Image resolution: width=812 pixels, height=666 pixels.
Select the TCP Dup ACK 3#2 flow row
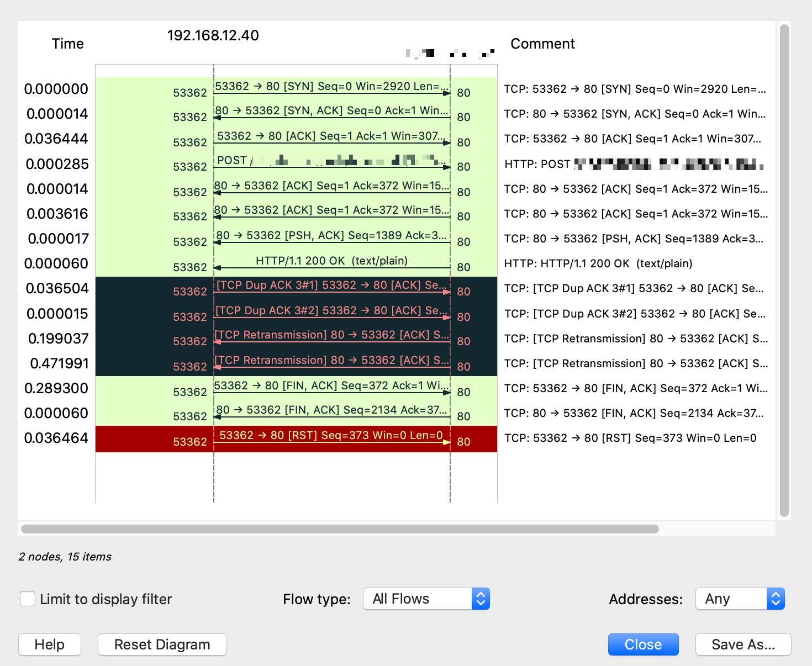[331, 314]
